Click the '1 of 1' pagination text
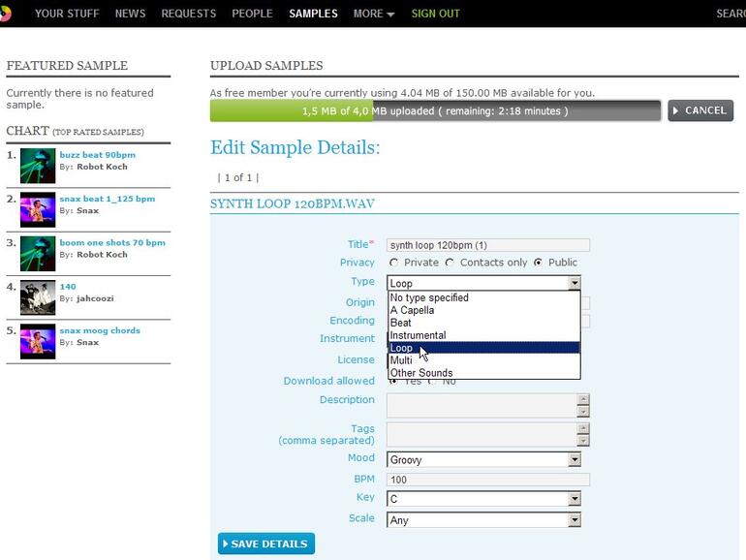Viewport: 746px width, 560px height. pyautogui.click(x=238, y=177)
